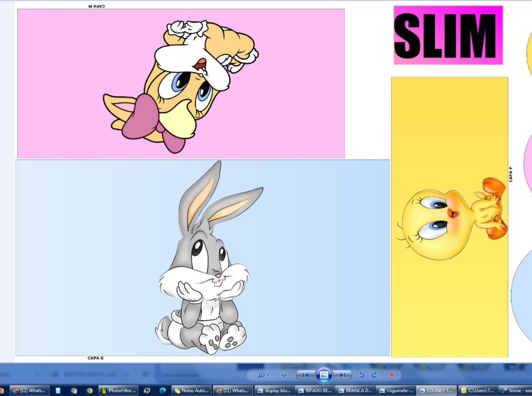Screen dimensions: 532x396
Task: Open the C:\Users\T... folder window
Action: click(478, 390)
